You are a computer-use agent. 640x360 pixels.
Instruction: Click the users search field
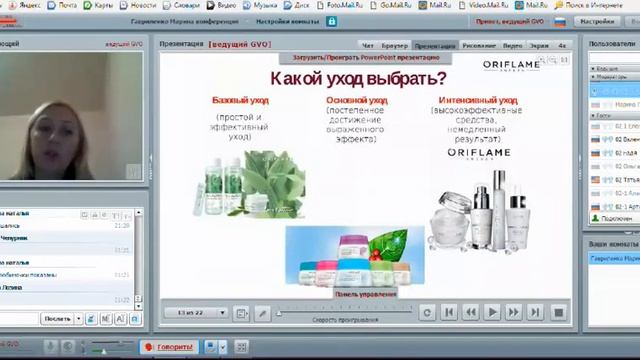tap(614, 58)
